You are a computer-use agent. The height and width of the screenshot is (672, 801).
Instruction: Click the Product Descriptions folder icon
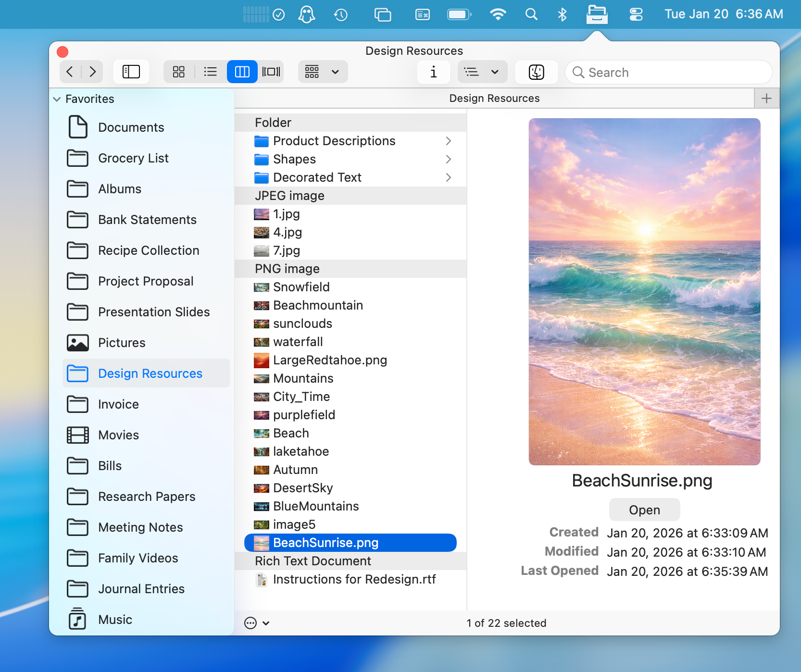pyautogui.click(x=262, y=141)
